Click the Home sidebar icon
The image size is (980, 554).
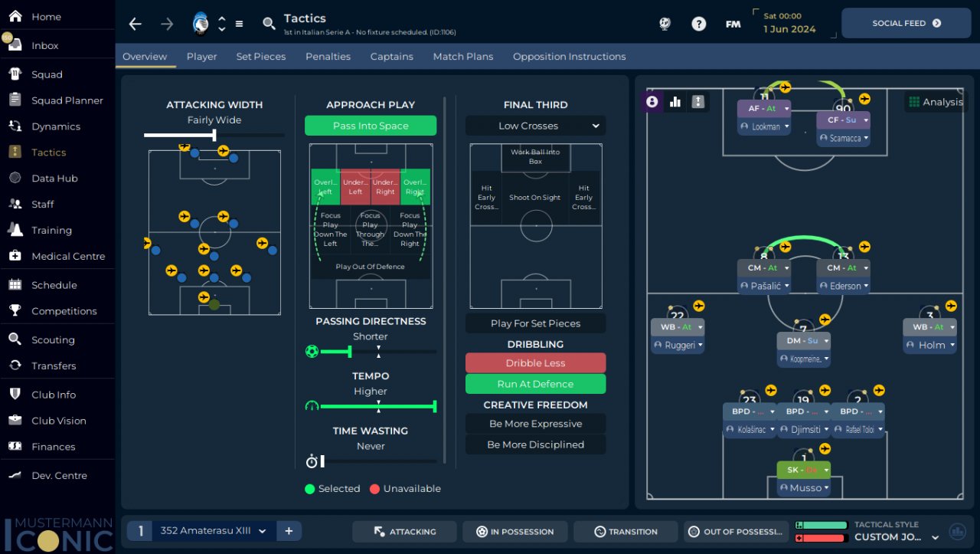coord(15,16)
